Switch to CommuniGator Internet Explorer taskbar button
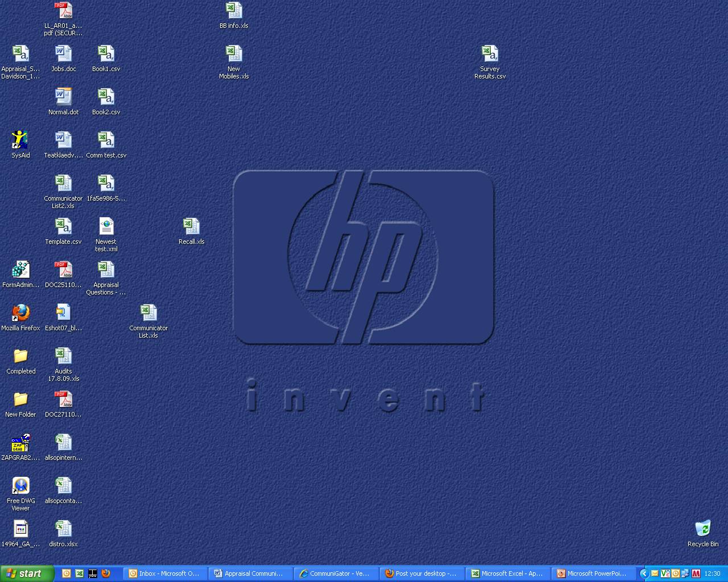This screenshot has height=582, width=728. (336, 573)
